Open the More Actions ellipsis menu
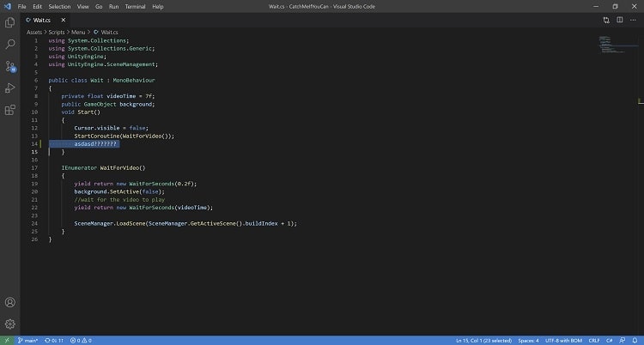Viewport: 644px width, 345px height. pyautogui.click(x=633, y=20)
